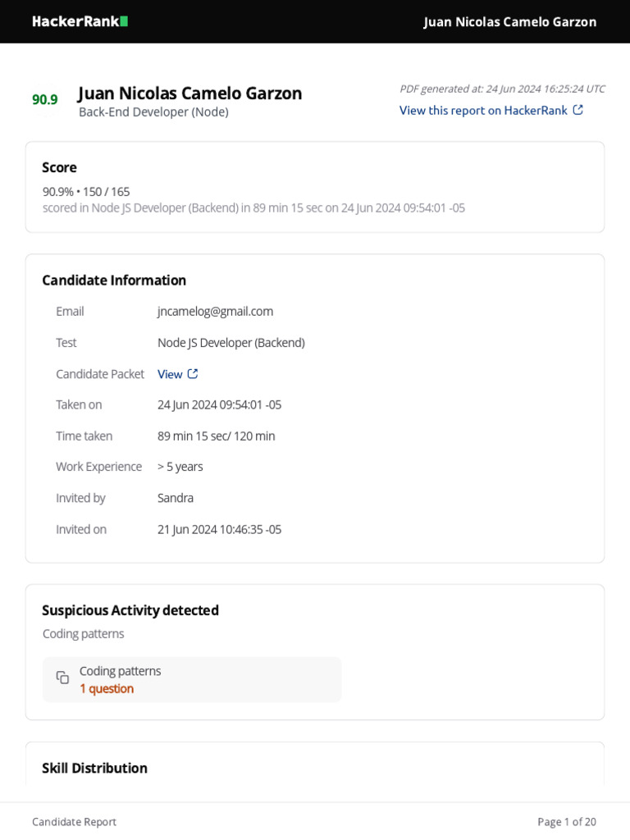Click the Score section heading
Viewport: 630px width, 840px height.
59,167
